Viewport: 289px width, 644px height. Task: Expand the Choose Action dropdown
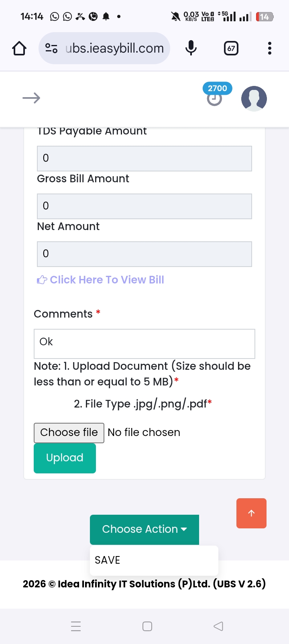point(144,529)
